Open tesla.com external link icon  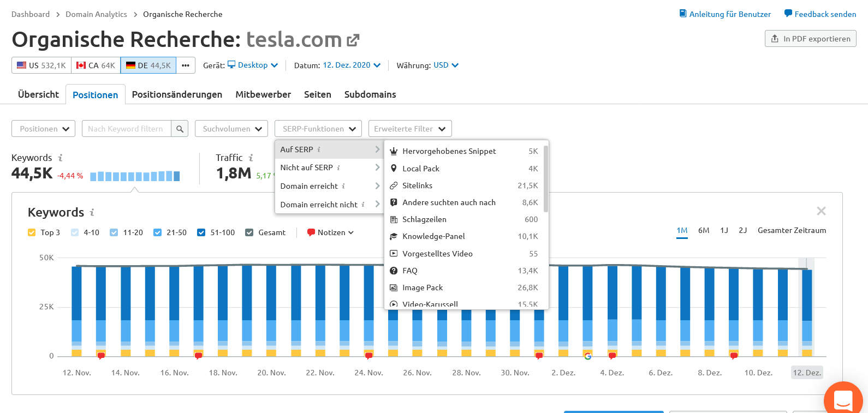(353, 40)
